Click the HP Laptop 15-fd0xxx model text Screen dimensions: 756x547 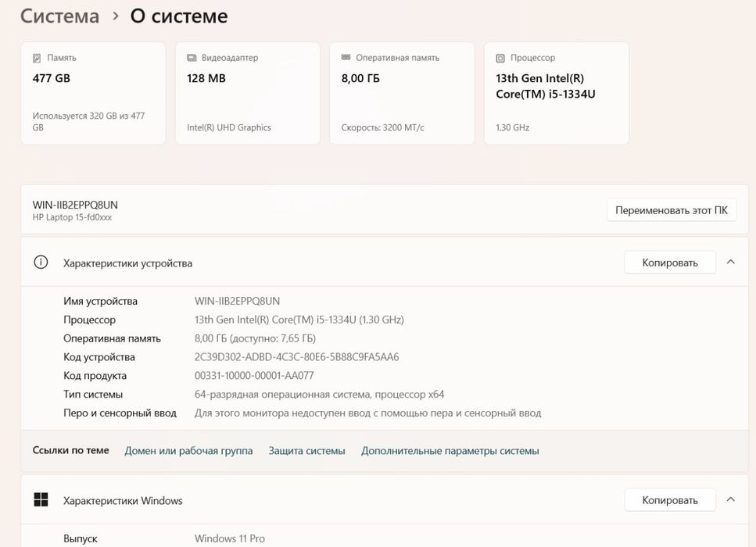pos(73,217)
